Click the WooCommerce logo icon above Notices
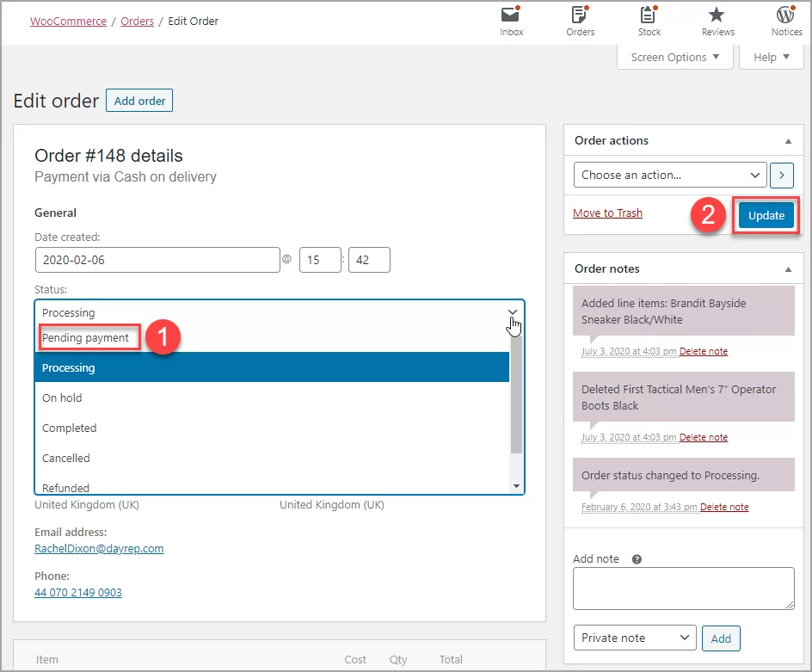 pyautogui.click(x=785, y=15)
